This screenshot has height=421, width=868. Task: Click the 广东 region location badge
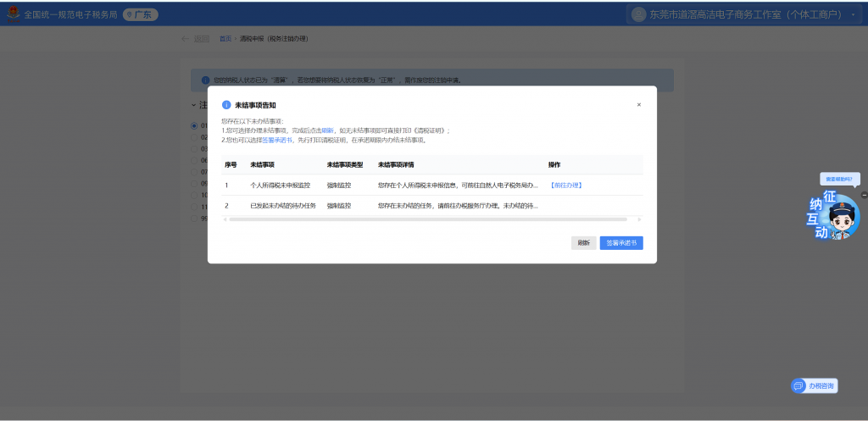tap(141, 14)
